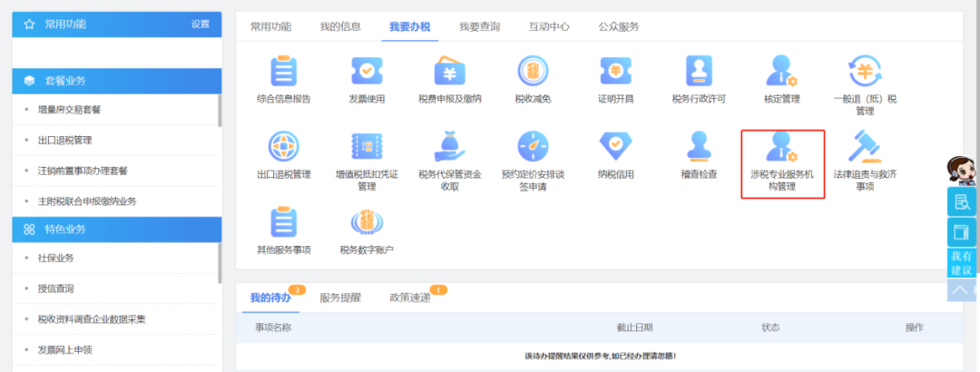Image resolution: width=980 pixels, height=372 pixels.
Task: Click the document search floating icon
Action: pyautogui.click(x=961, y=202)
